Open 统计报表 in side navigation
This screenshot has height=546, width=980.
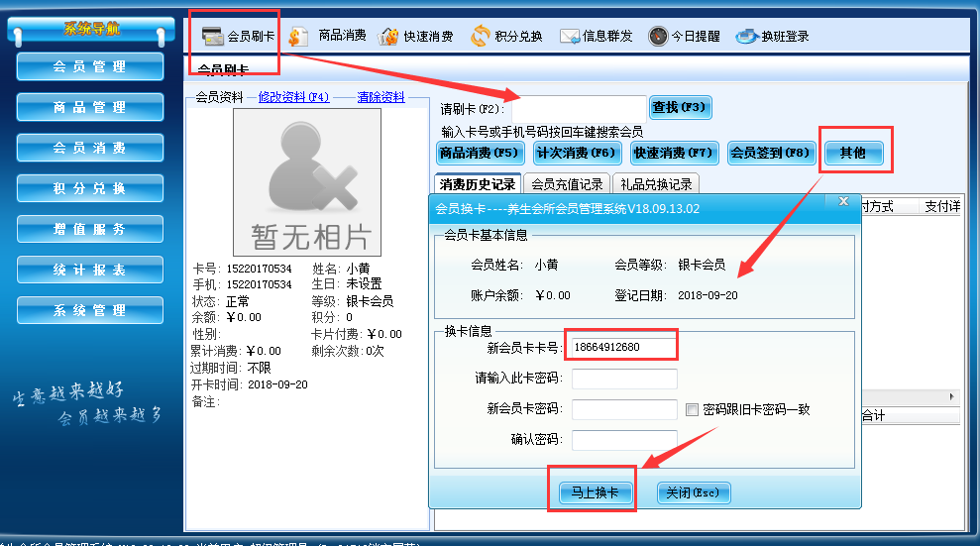90,270
